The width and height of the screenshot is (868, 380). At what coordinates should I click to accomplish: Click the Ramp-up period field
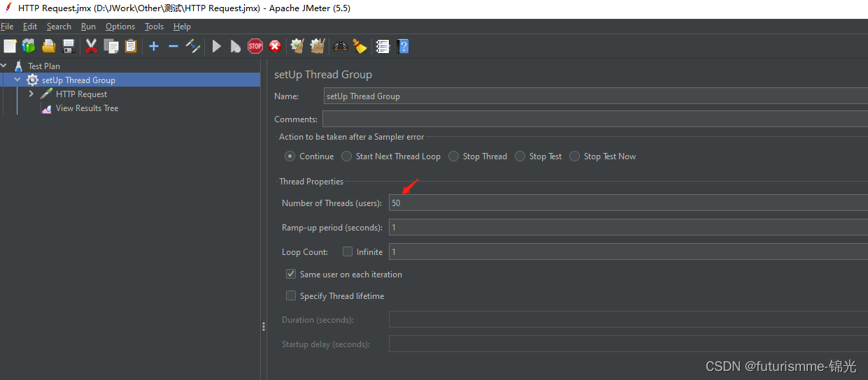pyautogui.click(x=628, y=228)
